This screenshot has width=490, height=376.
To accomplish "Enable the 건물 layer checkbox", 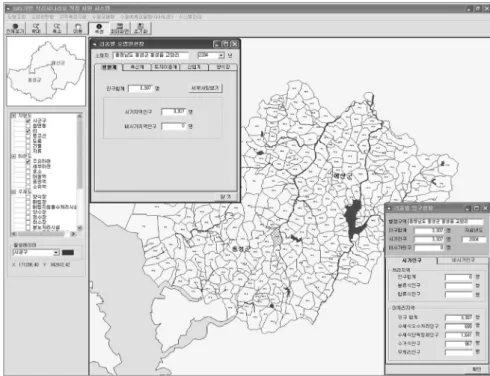I will (28, 146).
